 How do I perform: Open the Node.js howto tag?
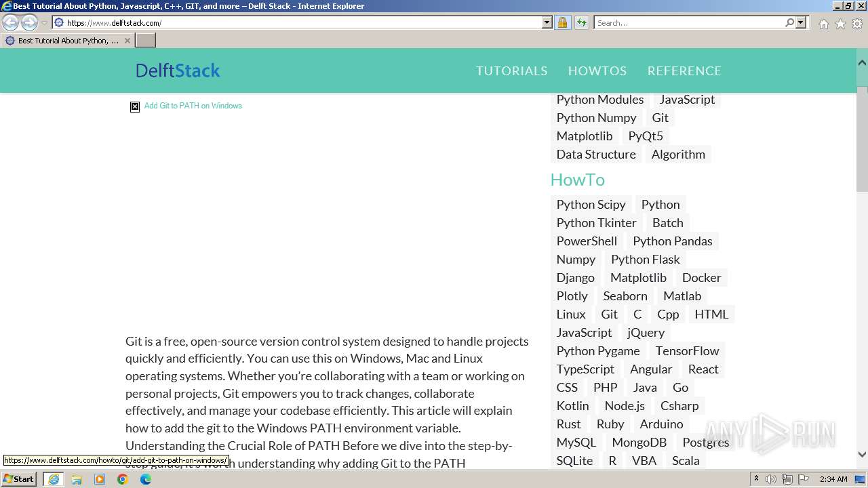pos(625,405)
